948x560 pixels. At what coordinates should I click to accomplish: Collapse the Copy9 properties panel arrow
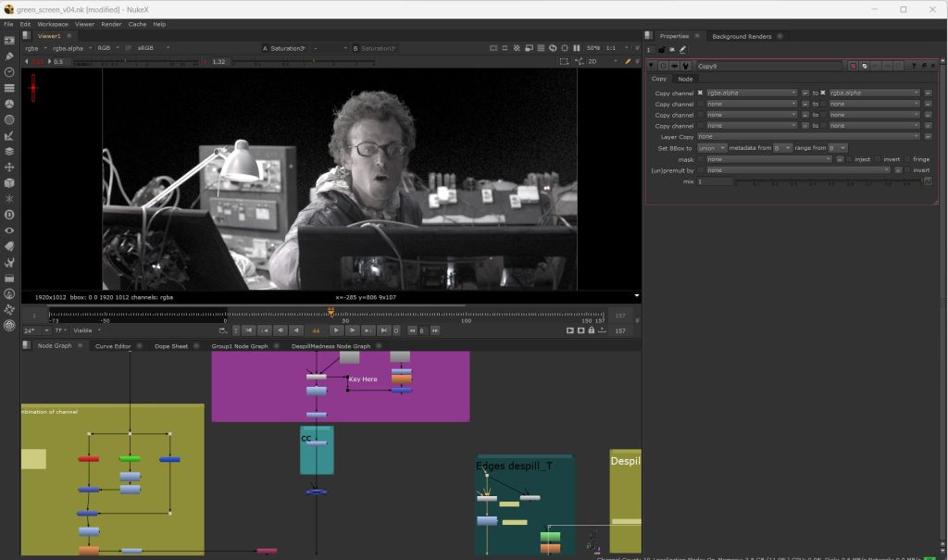point(651,66)
